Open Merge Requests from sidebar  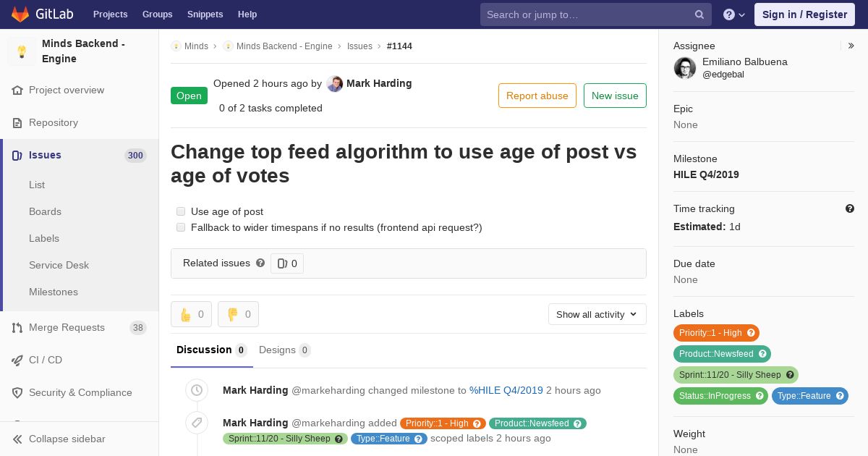67,327
